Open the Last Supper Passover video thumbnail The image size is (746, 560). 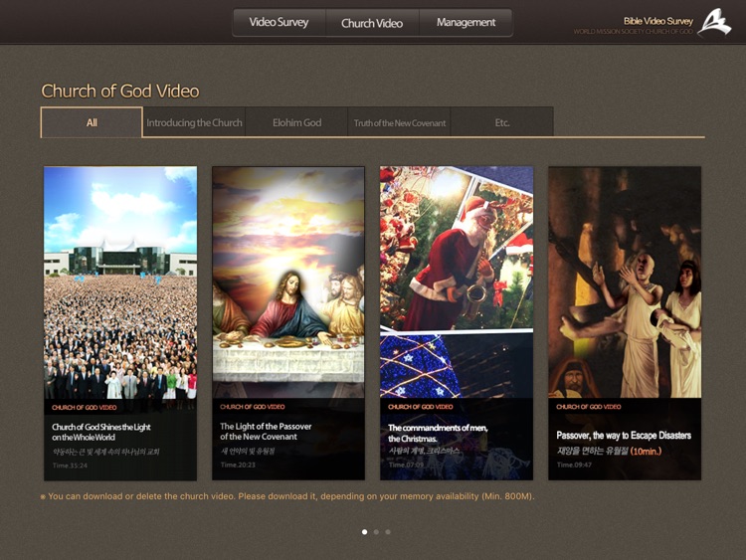[288, 282]
